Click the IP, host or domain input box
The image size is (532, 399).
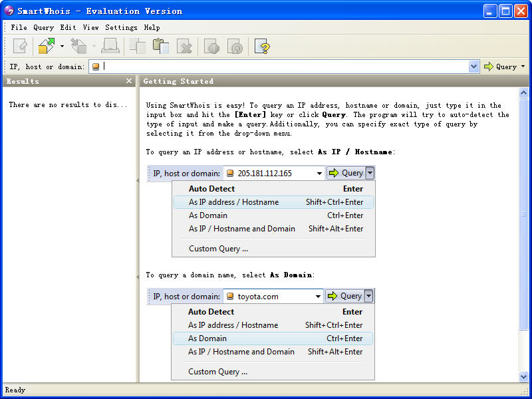tap(286, 66)
